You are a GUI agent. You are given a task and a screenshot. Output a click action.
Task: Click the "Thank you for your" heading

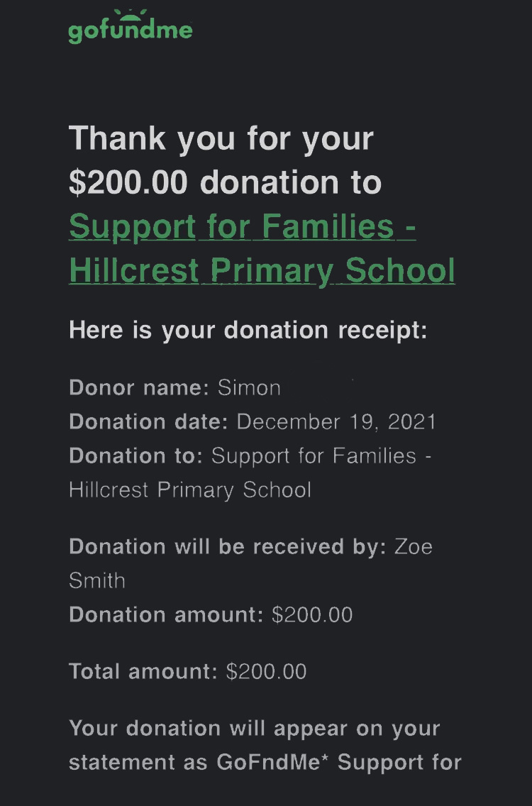[x=221, y=138]
